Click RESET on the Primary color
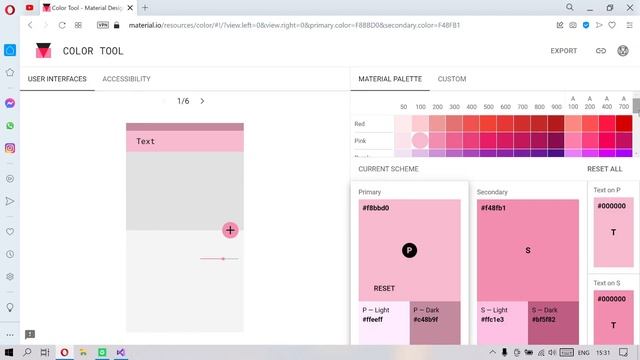The image size is (640, 360). tap(384, 289)
